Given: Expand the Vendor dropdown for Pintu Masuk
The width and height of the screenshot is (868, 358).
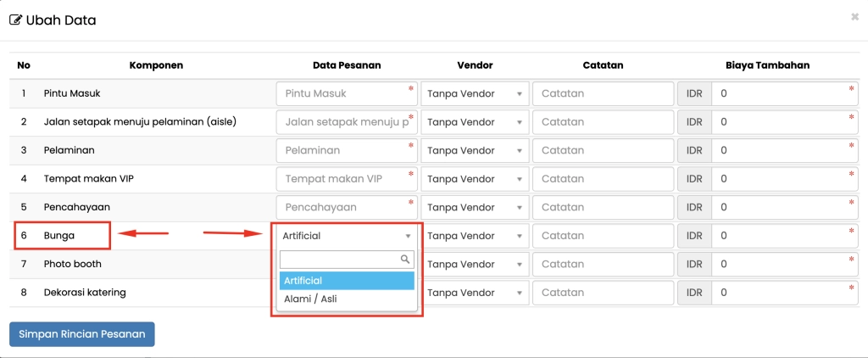Looking at the screenshot, I should pyautogui.click(x=475, y=93).
